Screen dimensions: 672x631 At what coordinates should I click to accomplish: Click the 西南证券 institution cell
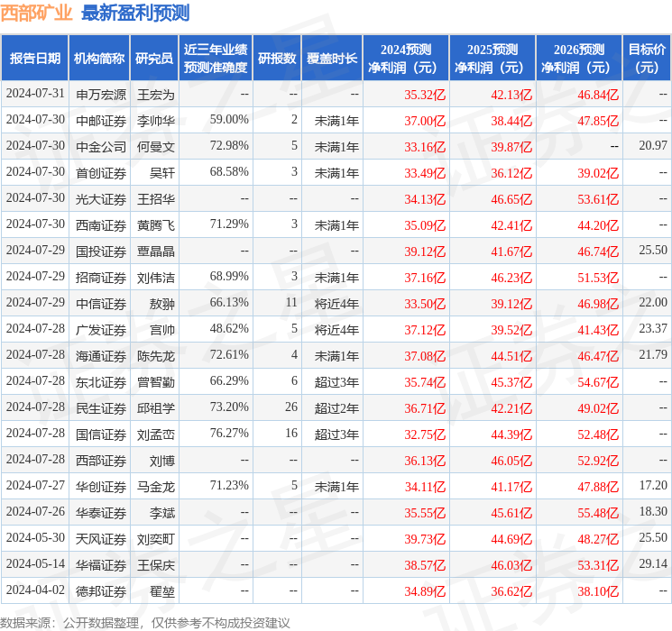click(x=101, y=225)
